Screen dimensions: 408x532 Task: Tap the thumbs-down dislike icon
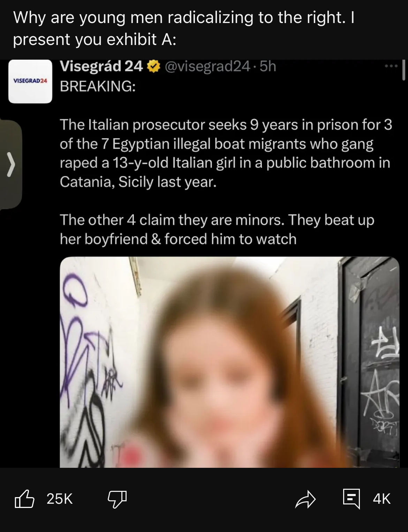[x=117, y=499]
